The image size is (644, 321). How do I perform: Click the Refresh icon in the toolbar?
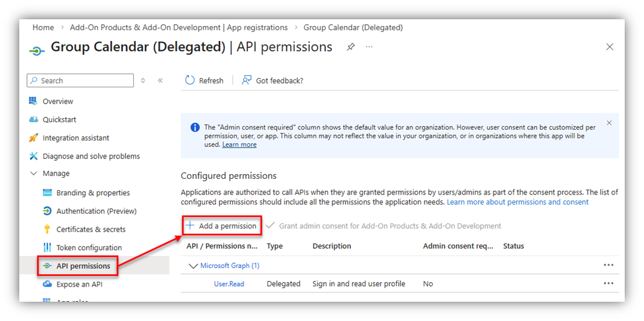pos(190,80)
